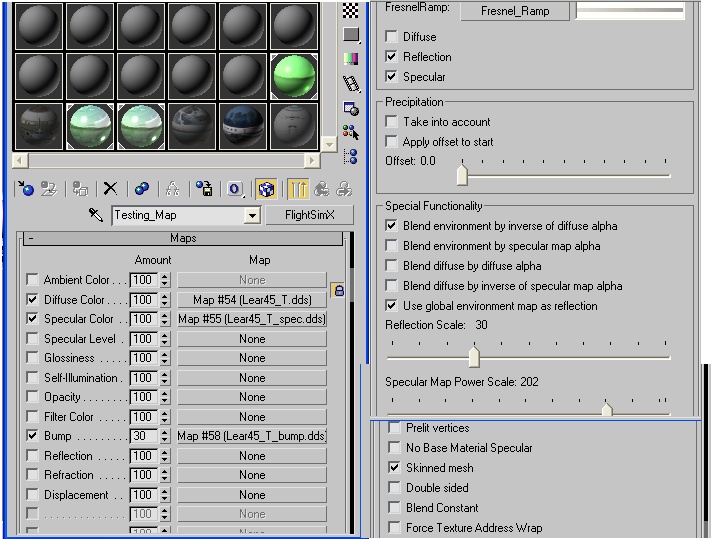Viewport: 718px width, 539px height.
Task: Click the Reflection Scale slider handle
Action: [x=474, y=357]
